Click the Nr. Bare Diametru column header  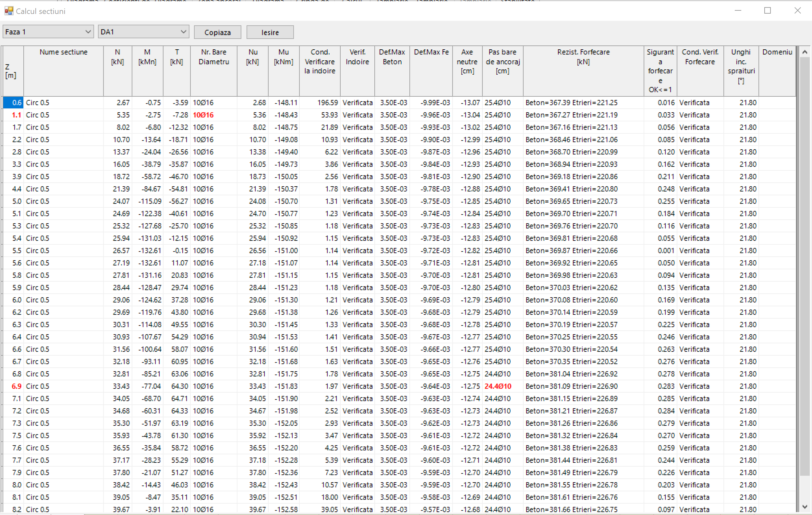pyautogui.click(x=213, y=57)
